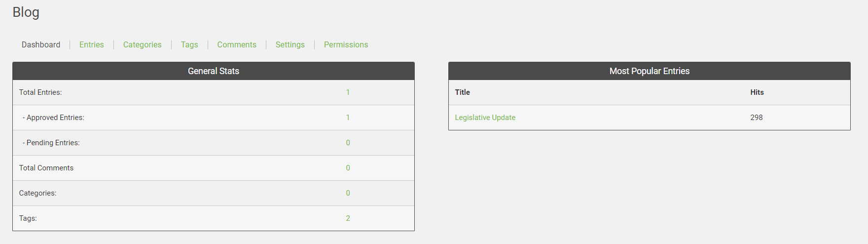This screenshot has width=868, height=244.
Task: Click the General Stats panel header
Action: pos(213,71)
